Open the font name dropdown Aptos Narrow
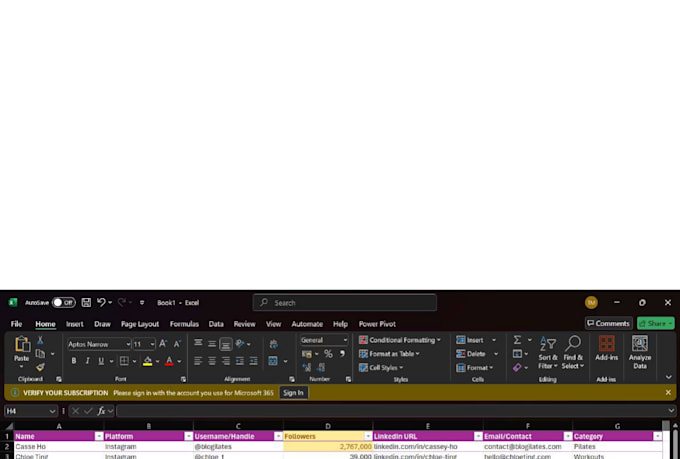The height and width of the screenshot is (459, 680). pyautogui.click(x=128, y=344)
